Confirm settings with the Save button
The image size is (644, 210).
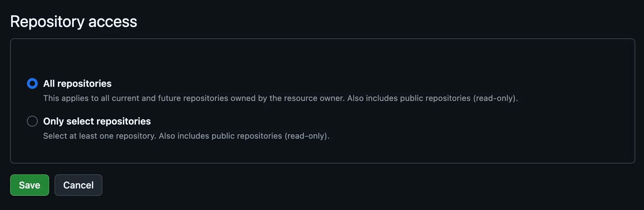click(29, 185)
